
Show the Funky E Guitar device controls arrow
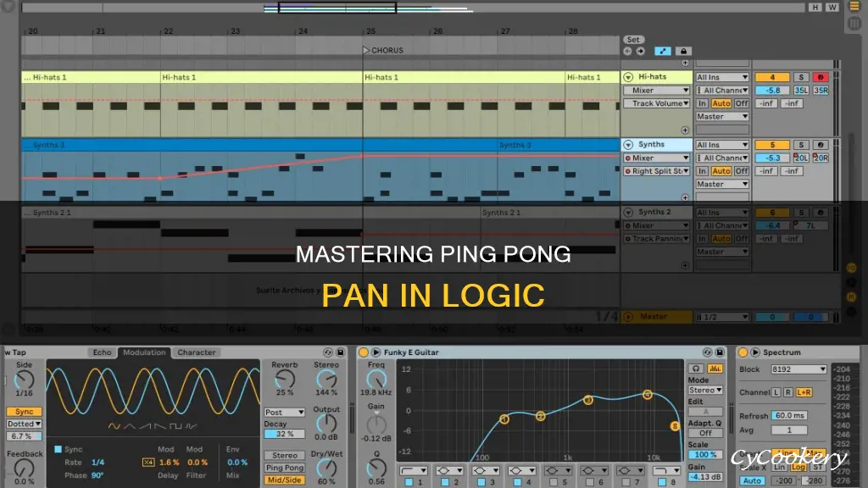click(376, 352)
